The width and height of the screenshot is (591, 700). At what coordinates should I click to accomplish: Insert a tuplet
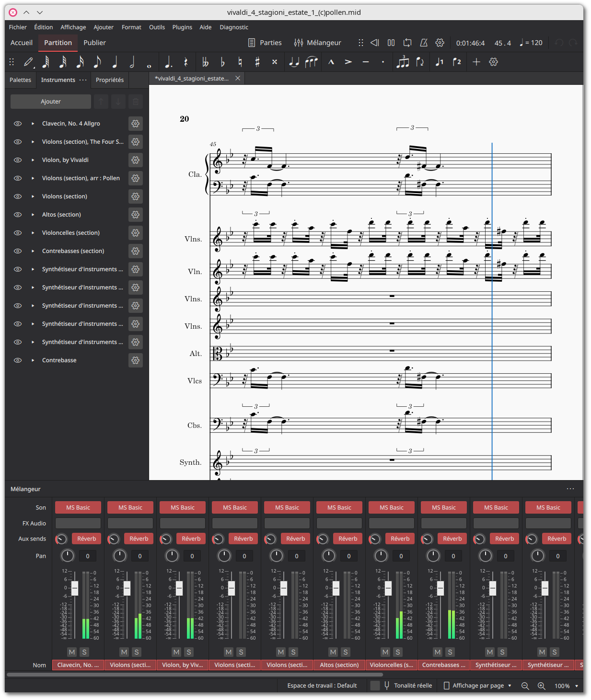pos(403,62)
